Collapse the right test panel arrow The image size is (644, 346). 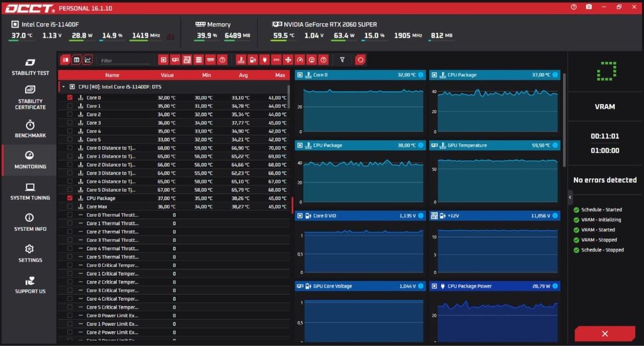pyautogui.click(x=570, y=197)
